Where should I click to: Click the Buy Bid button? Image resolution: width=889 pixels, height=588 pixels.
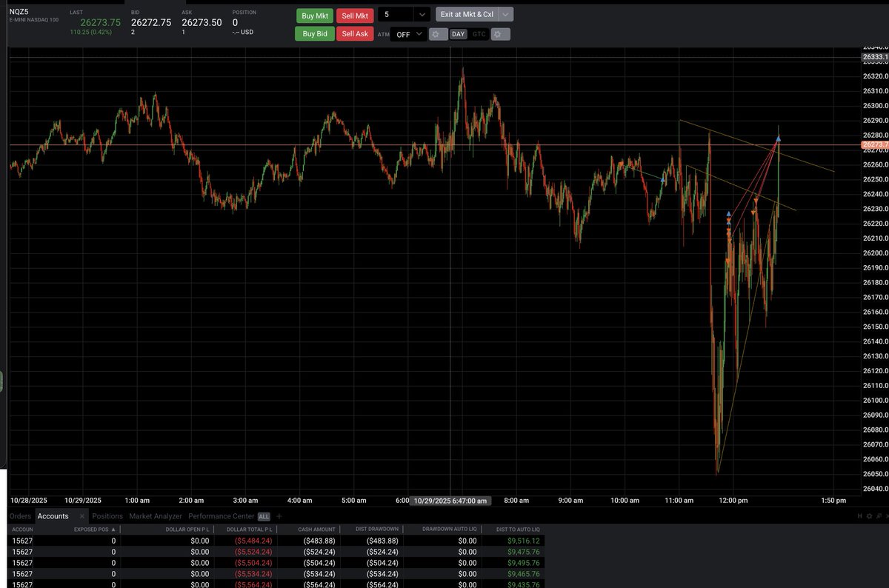coord(315,34)
